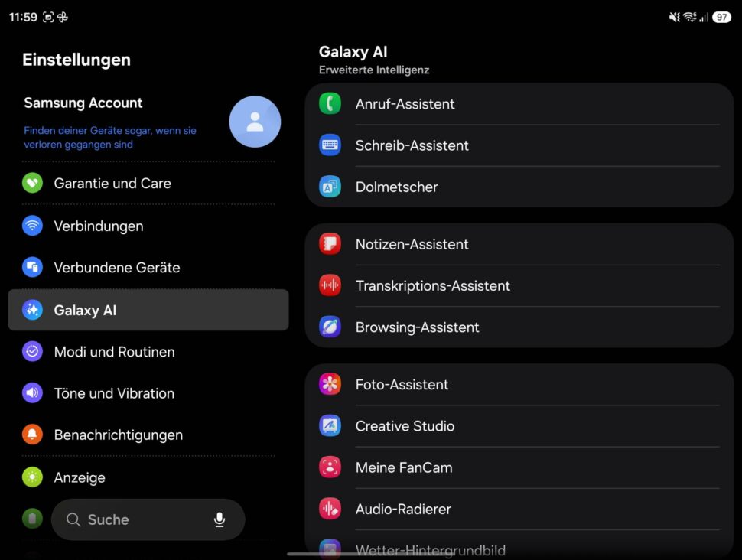742x560 pixels.
Task: Open the Garantie und Care heart icon
Action: click(x=33, y=183)
